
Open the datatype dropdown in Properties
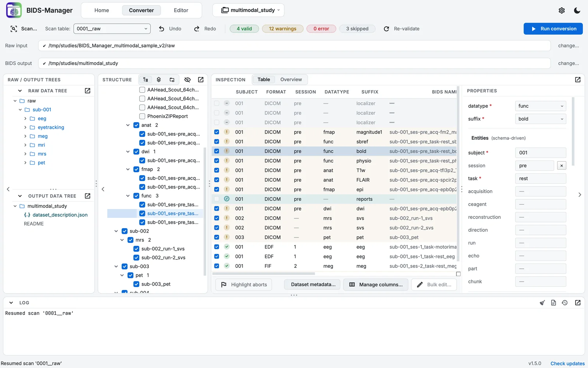(541, 106)
